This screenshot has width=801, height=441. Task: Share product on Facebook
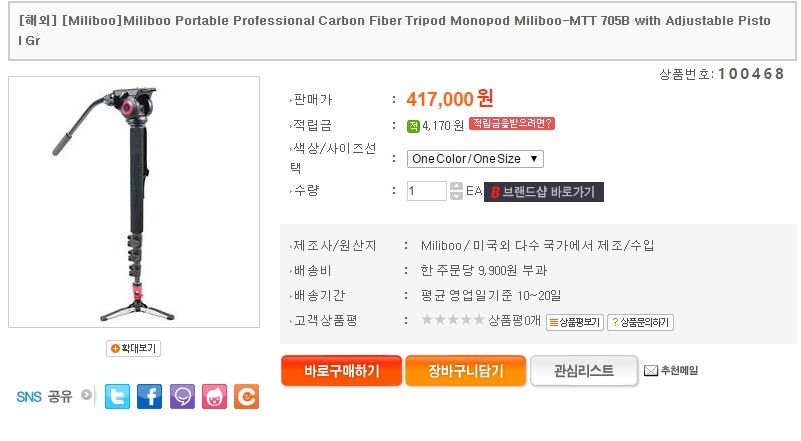(150, 396)
